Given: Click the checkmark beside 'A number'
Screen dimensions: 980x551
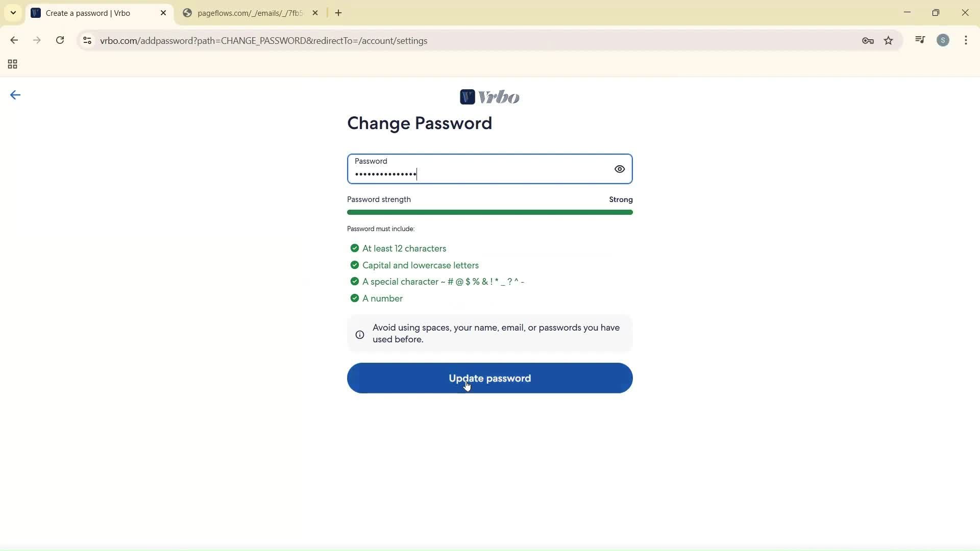Looking at the screenshot, I should tap(355, 298).
